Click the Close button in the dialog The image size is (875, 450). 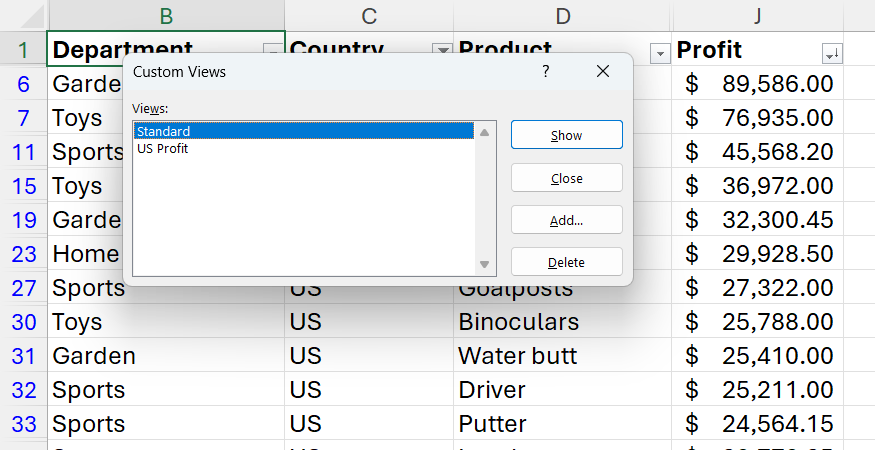566,178
